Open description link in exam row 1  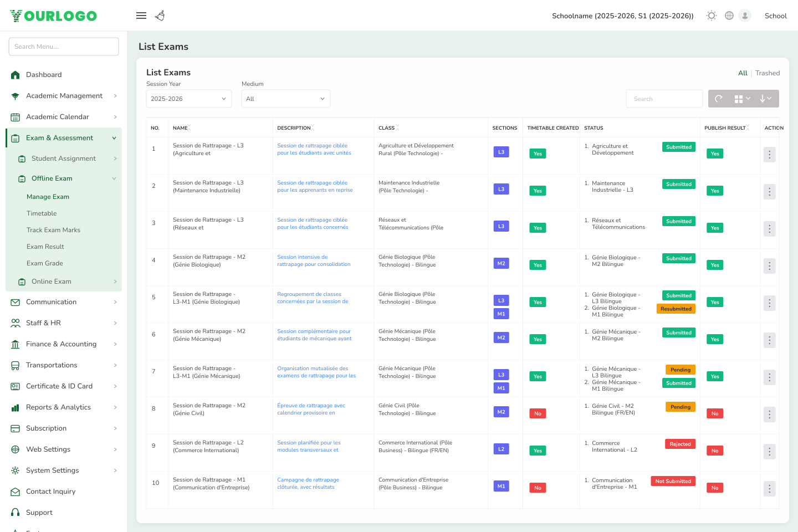[314, 150]
